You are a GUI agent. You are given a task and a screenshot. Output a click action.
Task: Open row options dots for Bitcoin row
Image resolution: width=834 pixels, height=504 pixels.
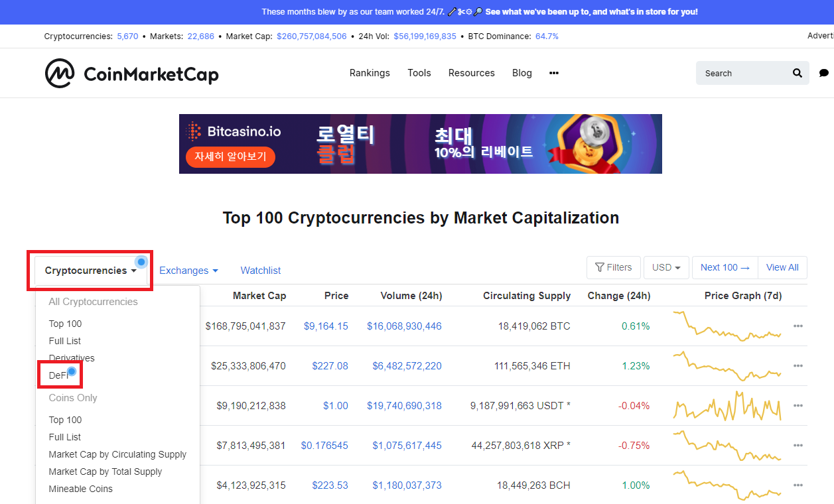[798, 326]
